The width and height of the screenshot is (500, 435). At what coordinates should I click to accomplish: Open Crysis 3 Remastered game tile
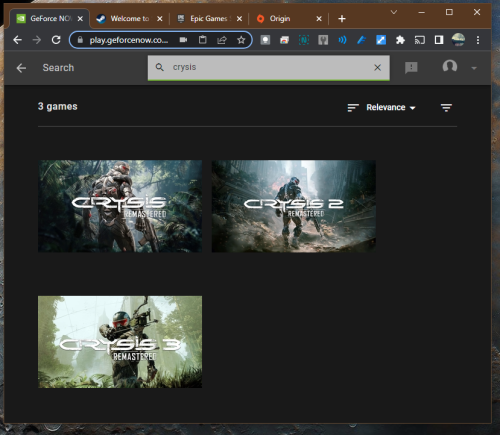tap(120, 342)
